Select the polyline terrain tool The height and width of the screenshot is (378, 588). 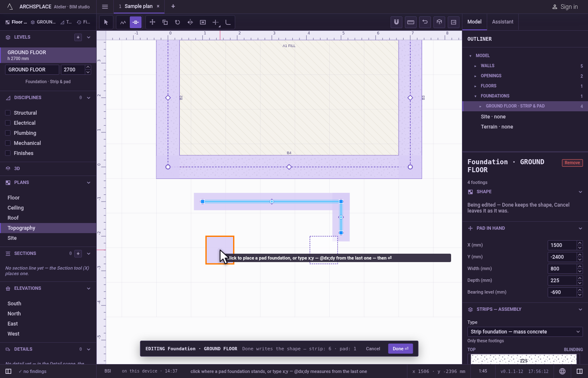click(x=123, y=22)
